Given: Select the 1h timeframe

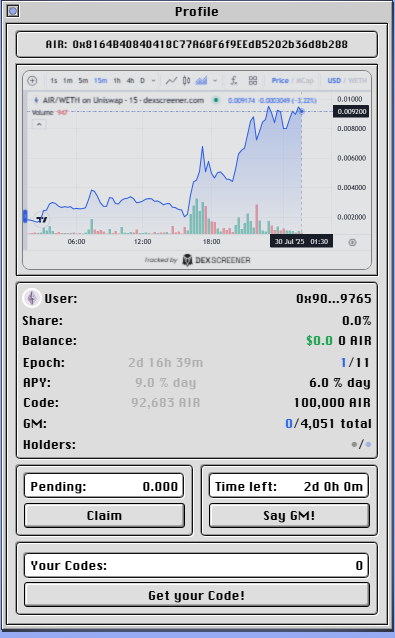Looking at the screenshot, I should (x=117, y=81).
